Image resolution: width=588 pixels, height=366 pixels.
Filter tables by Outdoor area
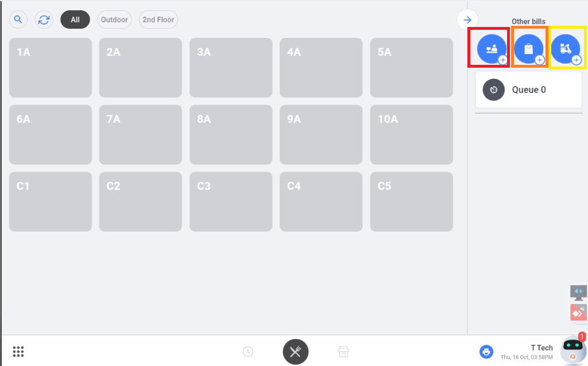(x=114, y=20)
